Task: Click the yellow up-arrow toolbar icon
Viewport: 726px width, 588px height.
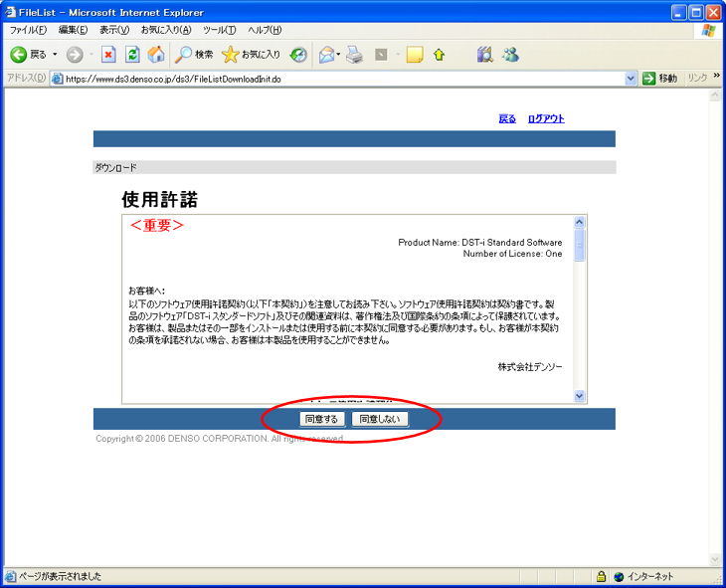Action: 439,55
